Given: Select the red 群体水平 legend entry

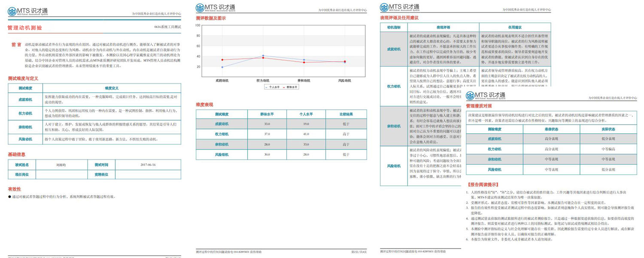Looking at the screenshot, I should tap(291, 87).
